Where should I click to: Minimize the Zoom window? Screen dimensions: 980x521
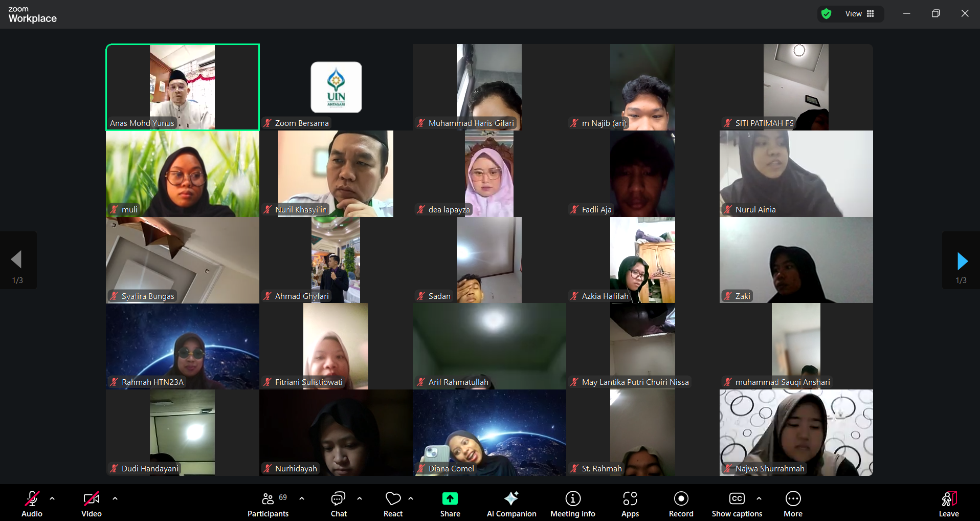pyautogui.click(x=906, y=14)
